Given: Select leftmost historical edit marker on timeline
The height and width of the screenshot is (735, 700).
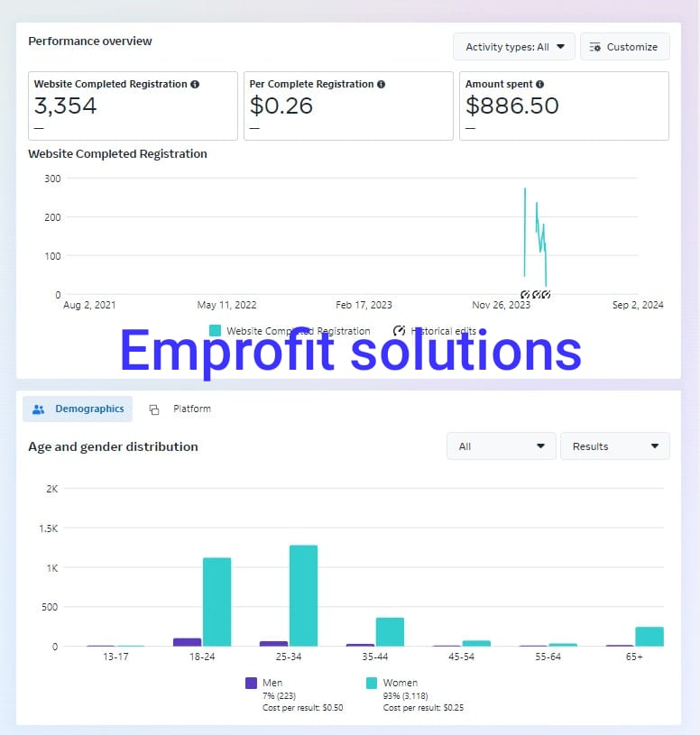Looking at the screenshot, I should tap(525, 295).
